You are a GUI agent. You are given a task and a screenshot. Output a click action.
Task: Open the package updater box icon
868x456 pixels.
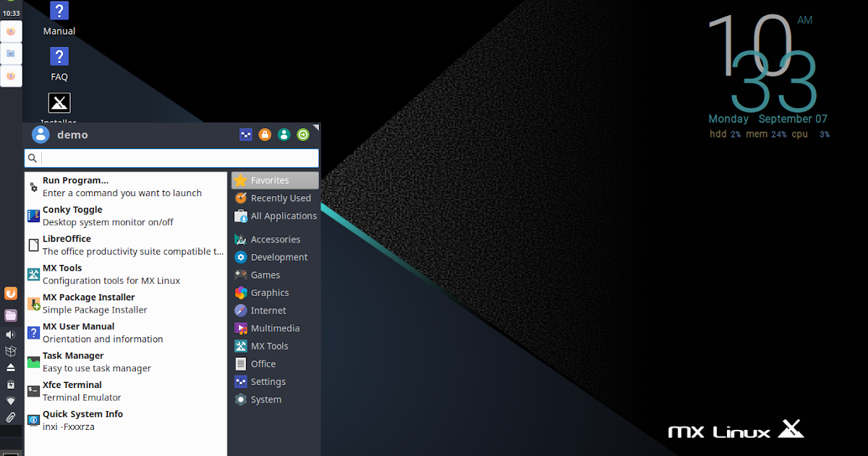[x=11, y=351]
